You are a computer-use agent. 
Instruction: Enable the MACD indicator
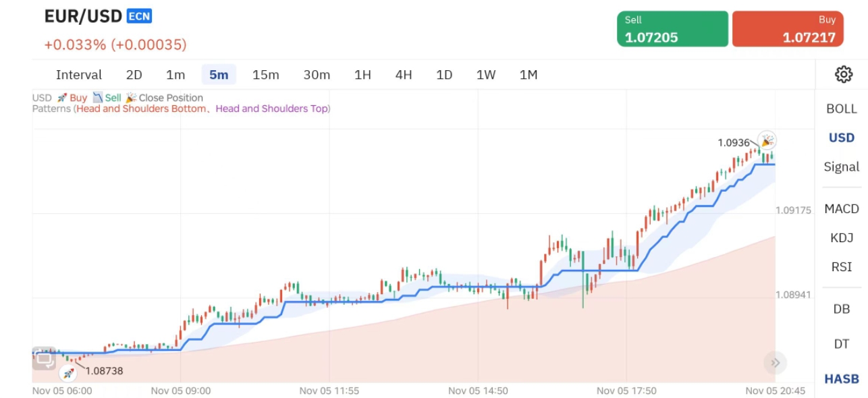(841, 209)
